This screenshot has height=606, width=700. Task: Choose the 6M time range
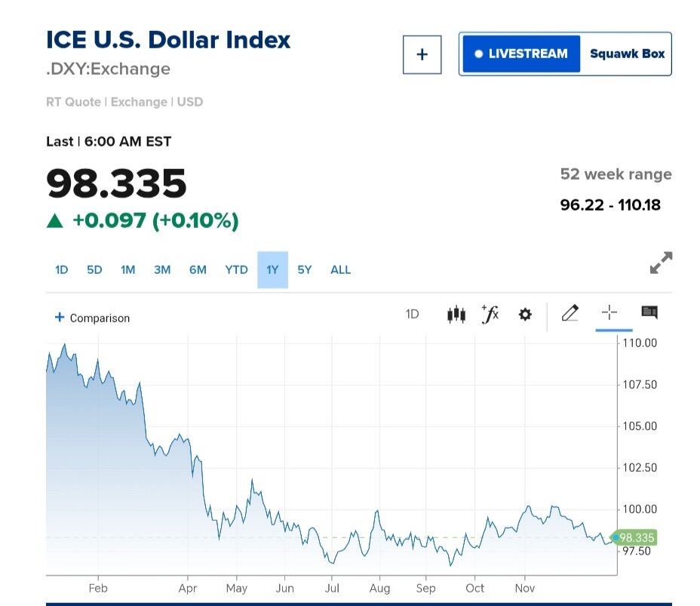click(x=198, y=269)
